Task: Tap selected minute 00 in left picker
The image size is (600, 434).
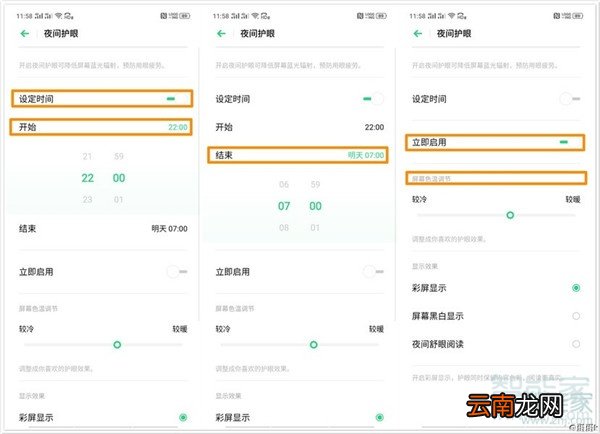Action: point(119,178)
